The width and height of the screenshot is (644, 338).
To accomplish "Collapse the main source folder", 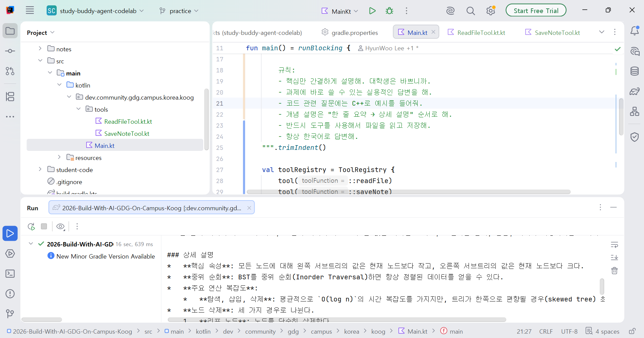I will point(50,73).
